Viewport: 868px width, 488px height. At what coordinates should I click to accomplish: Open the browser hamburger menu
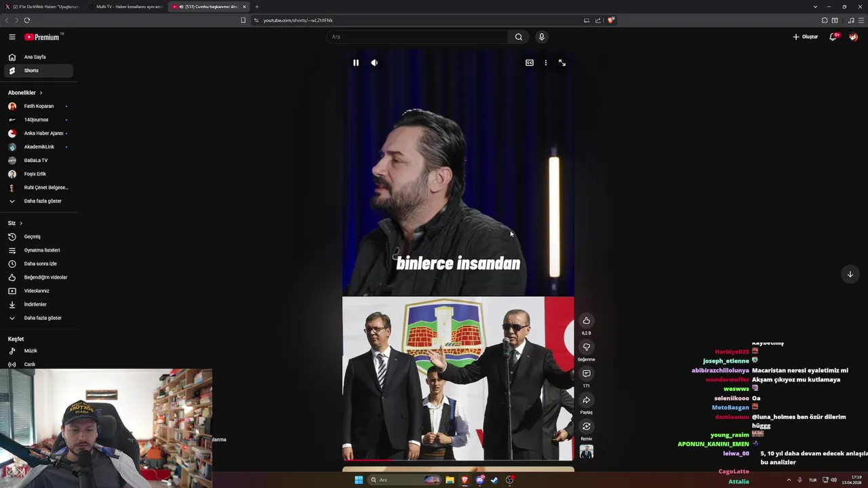pyautogui.click(x=861, y=20)
